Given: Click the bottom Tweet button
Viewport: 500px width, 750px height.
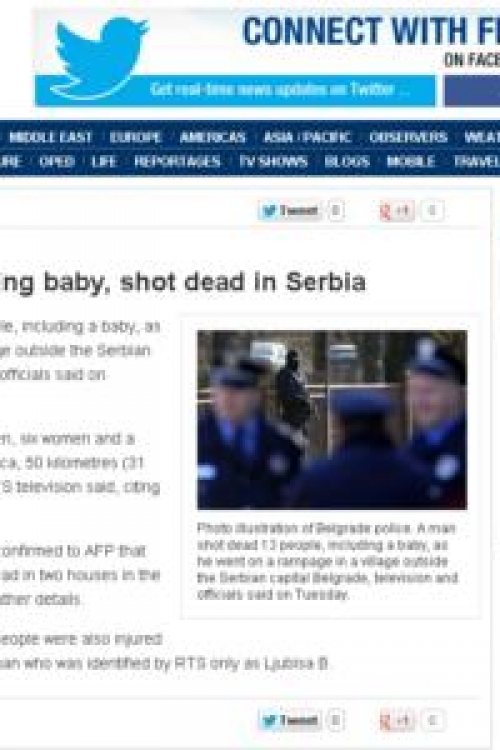Looking at the screenshot, I should tap(290, 720).
